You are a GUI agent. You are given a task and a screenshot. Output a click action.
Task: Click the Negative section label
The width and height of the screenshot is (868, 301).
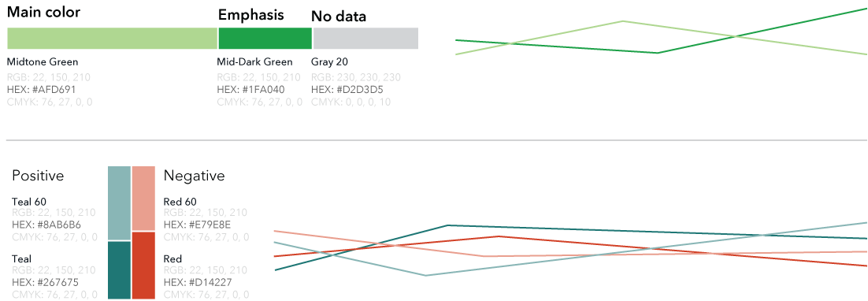pyautogui.click(x=195, y=176)
